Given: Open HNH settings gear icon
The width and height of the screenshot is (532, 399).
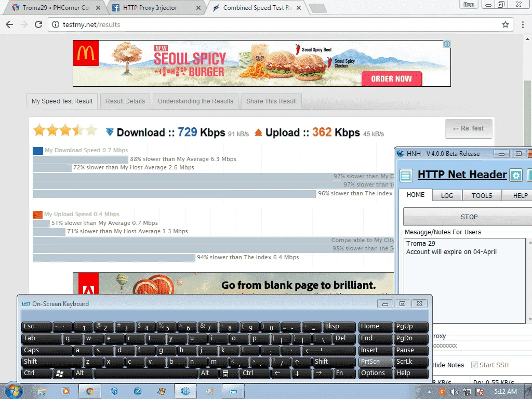Looking at the screenshot, I should click(516, 176).
